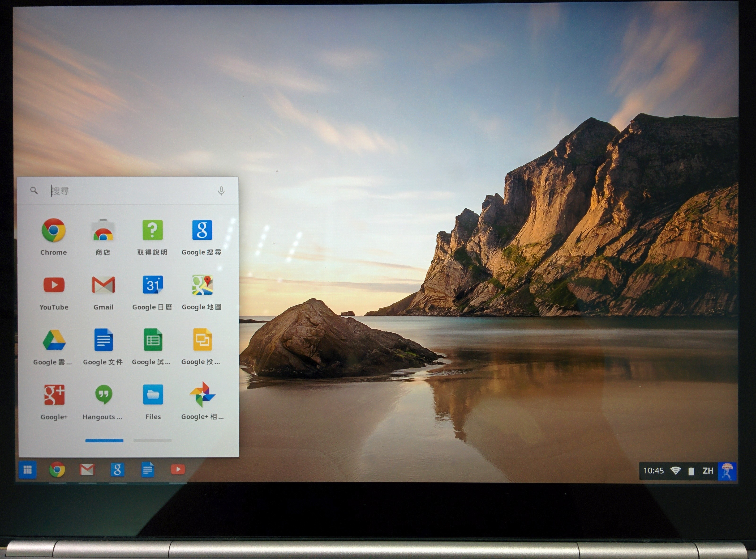Launch the Get Help (取得說明) app
The height and width of the screenshot is (559, 756).
point(152,230)
